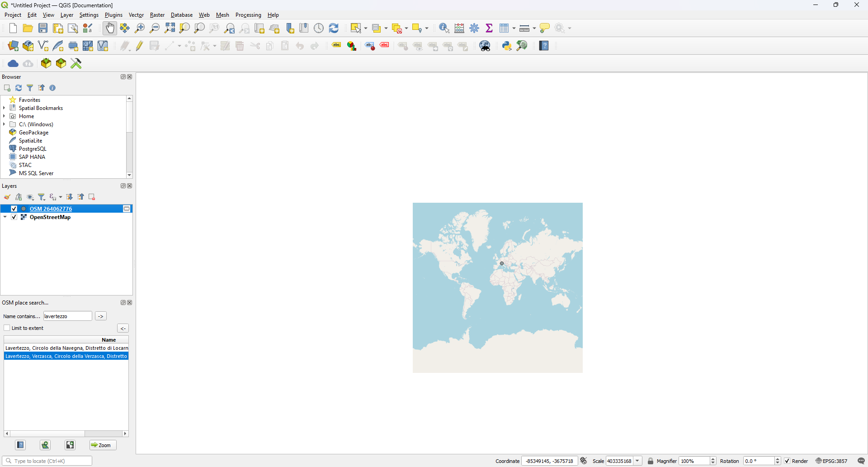Click the Zoom button in OSM search
The image size is (868, 467).
(x=103, y=445)
